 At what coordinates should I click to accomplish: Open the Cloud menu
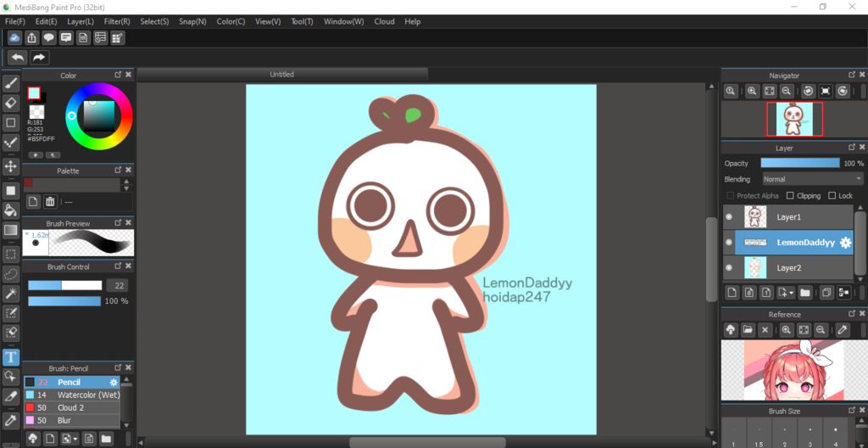[384, 21]
